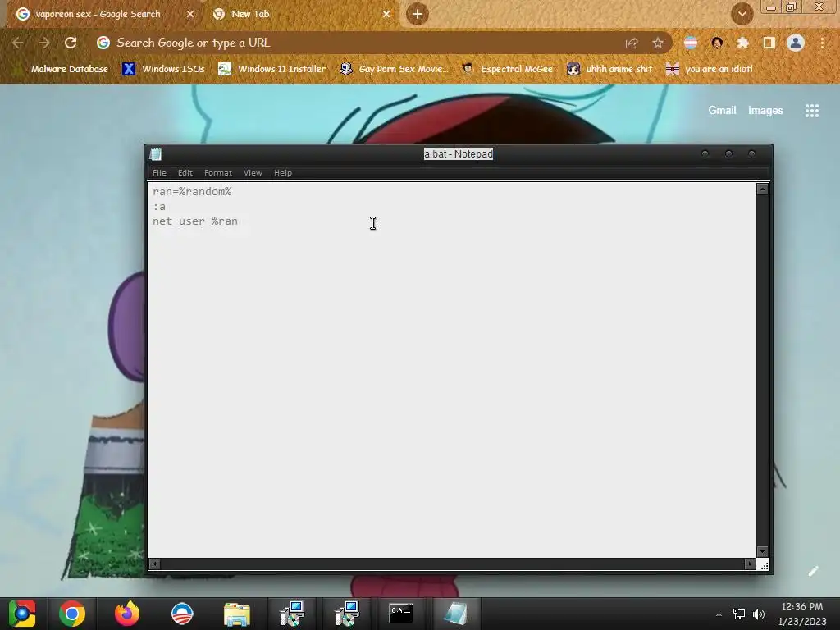Click Notepad vertical scrollbar up arrow
The height and width of the screenshot is (630, 840).
762,189
